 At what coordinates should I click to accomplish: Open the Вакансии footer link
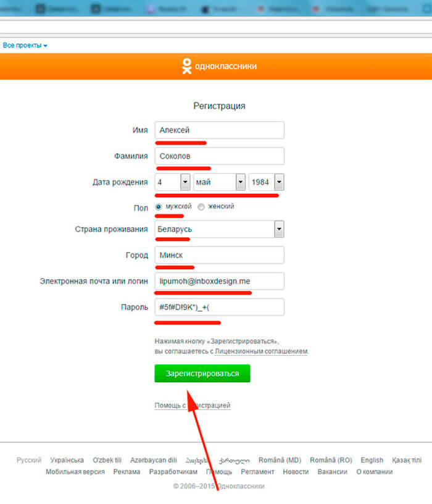[333, 472]
